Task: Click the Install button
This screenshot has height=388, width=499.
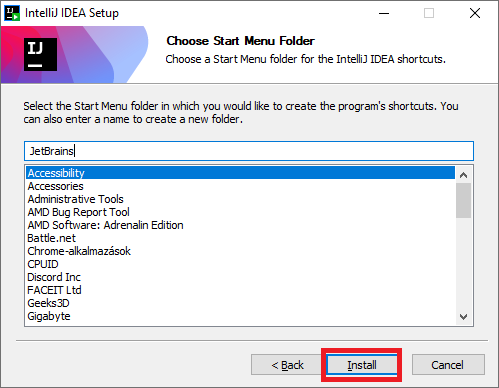Action: (362, 365)
